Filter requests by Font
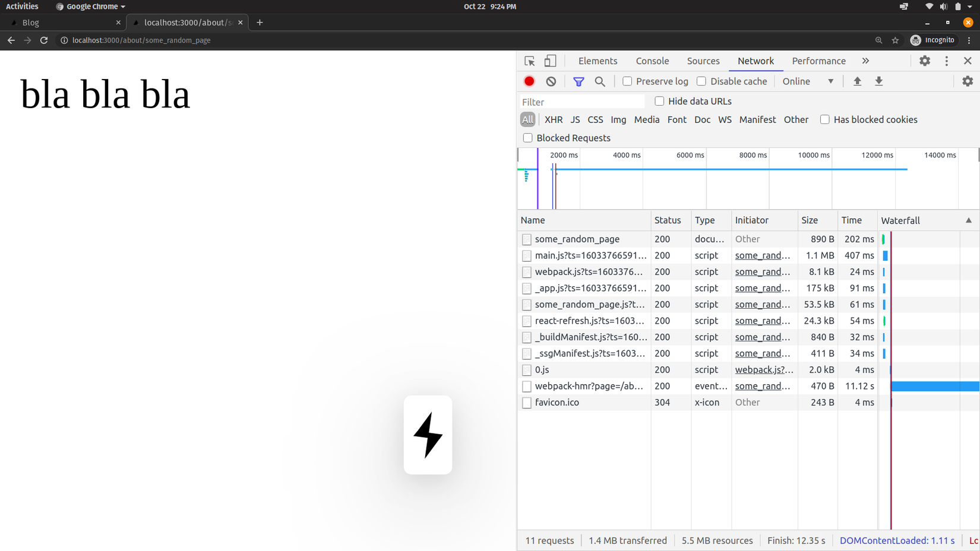980x551 pixels. coord(676,120)
